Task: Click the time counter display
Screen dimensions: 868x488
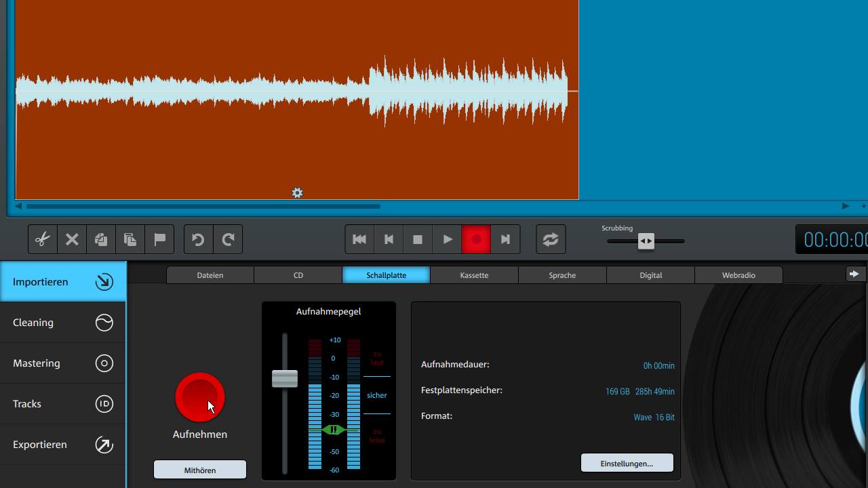Action: coord(832,240)
